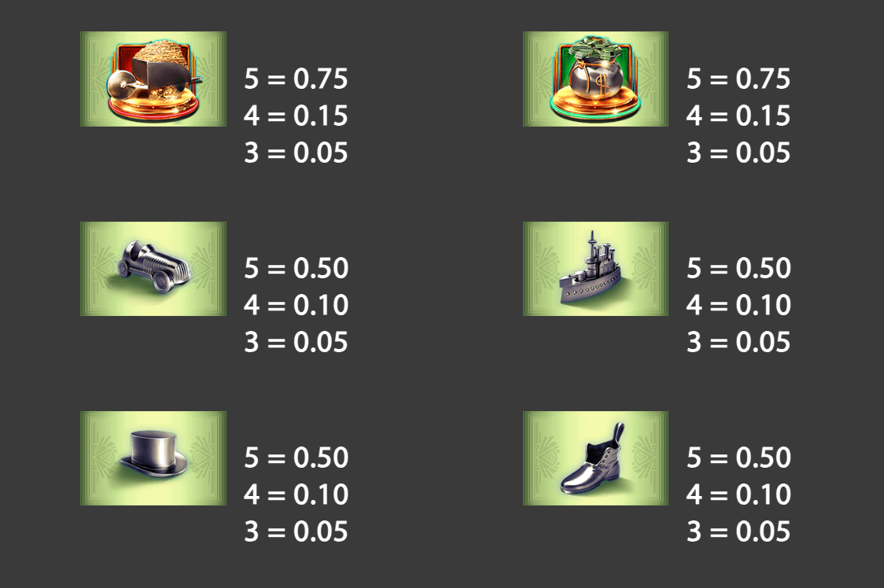The width and height of the screenshot is (884, 588).
Task: Click battleship's 3 = 0.05 payout line
Action: pos(739,342)
